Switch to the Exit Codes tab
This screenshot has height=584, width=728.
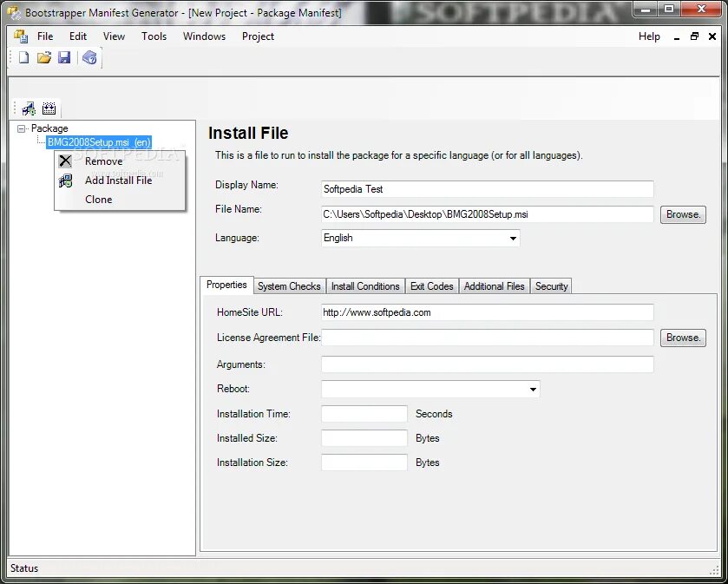pos(432,286)
